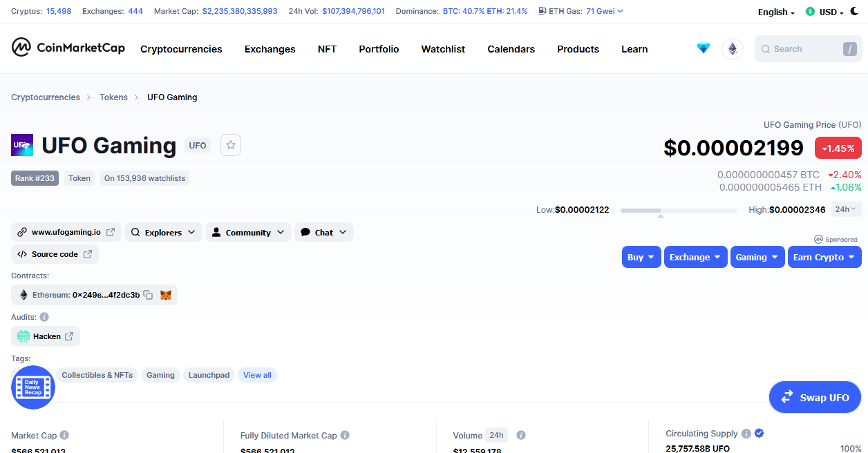Click View all tags
This screenshot has height=453, width=868.
[257, 375]
